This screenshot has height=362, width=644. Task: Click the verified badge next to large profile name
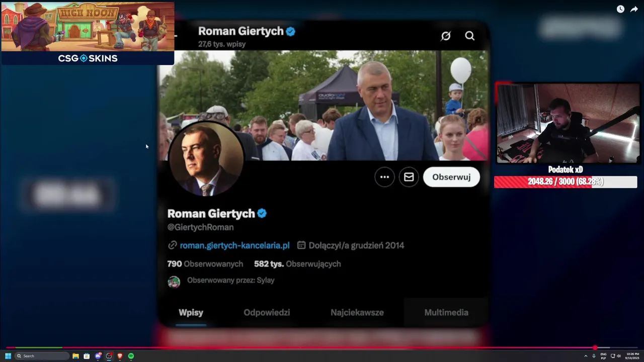coord(262,213)
